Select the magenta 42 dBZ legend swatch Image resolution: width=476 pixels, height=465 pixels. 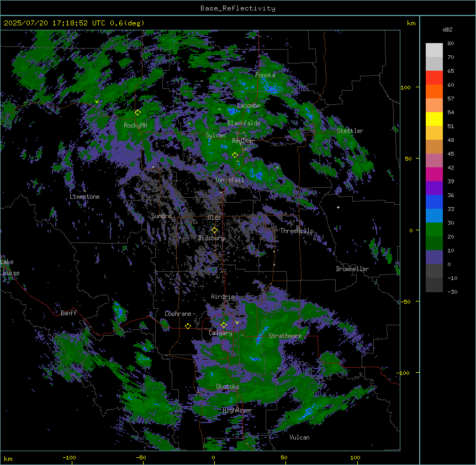point(434,174)
